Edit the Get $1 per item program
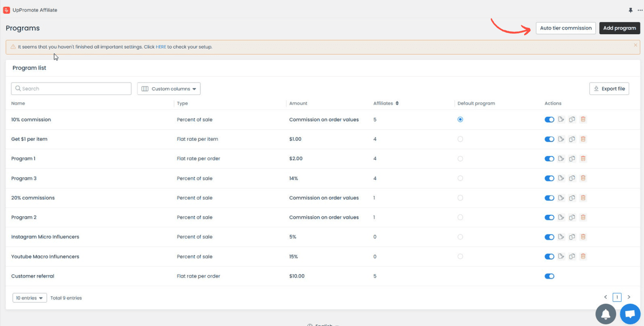The height and width of the screenshot is (326, 644). 561,139
